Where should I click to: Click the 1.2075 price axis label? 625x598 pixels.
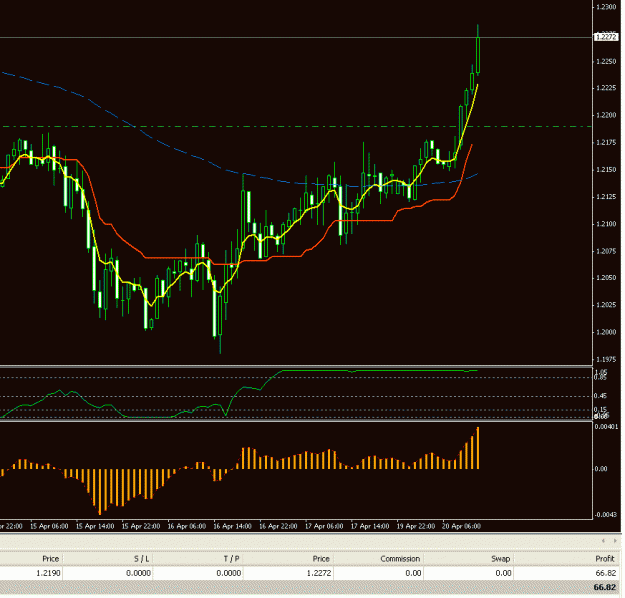pos(606,251)
